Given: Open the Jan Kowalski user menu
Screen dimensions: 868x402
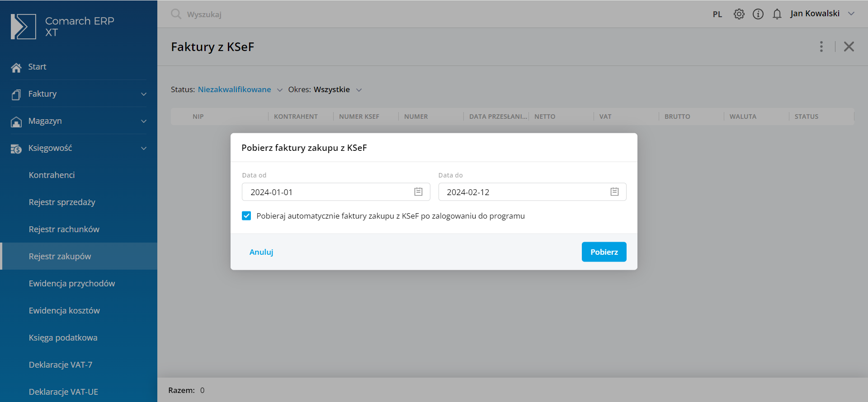Looking at the screenshot, I should [x=822, y=14].
